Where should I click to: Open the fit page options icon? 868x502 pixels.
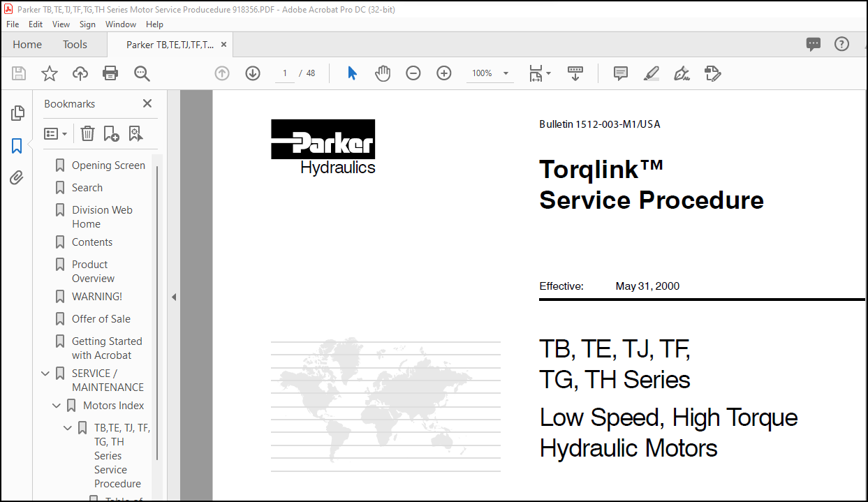[539, 73]
